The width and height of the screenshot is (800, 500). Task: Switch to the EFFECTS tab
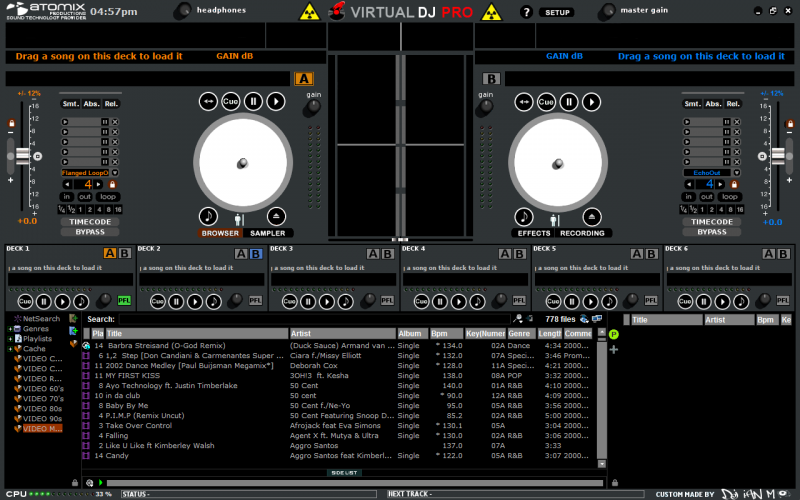coord(534,233)
